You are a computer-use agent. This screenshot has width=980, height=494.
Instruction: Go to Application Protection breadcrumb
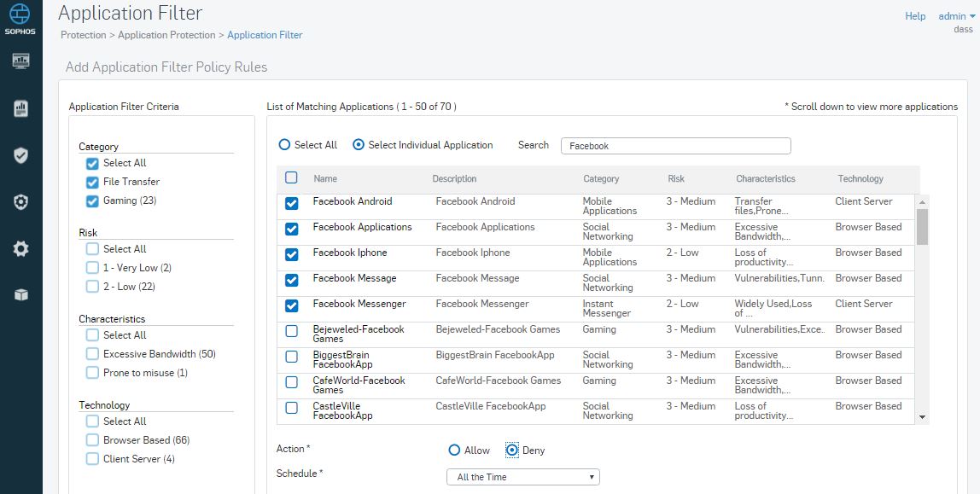(x=166, y=35)
